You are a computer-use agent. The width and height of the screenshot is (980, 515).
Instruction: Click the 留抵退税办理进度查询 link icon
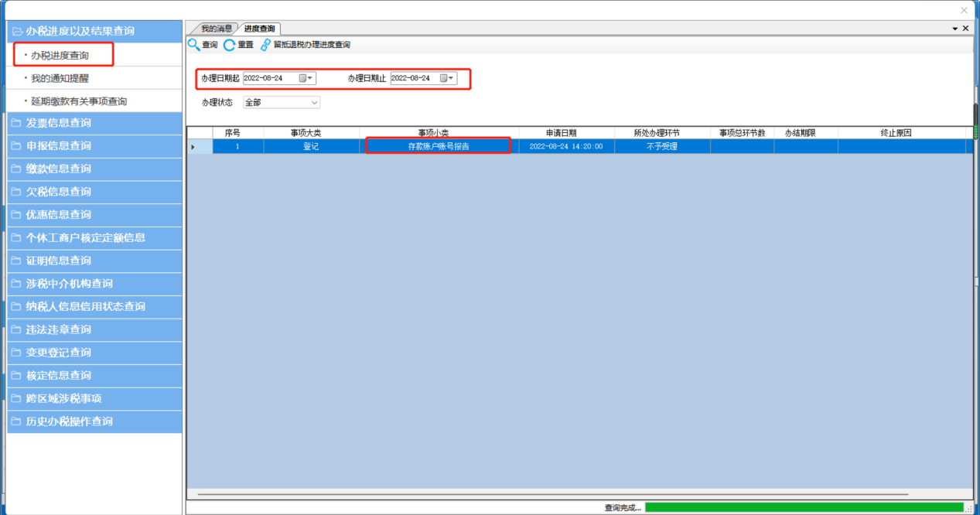click(265, 45)
